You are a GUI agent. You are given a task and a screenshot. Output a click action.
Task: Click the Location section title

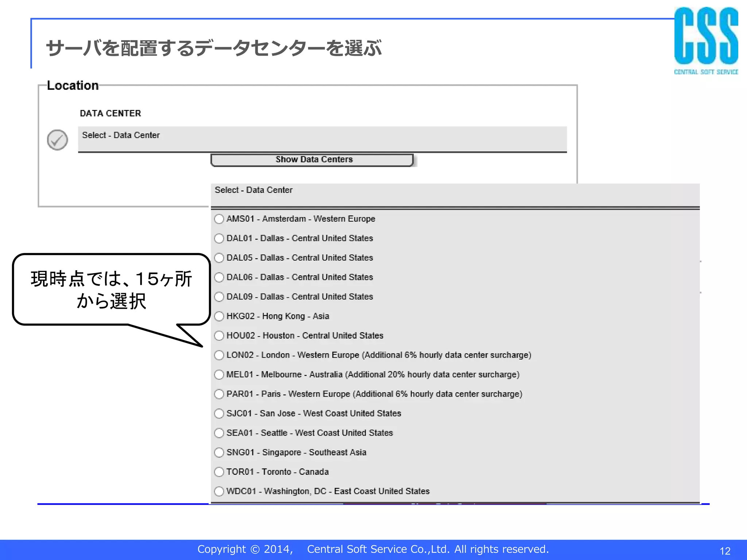73,85
